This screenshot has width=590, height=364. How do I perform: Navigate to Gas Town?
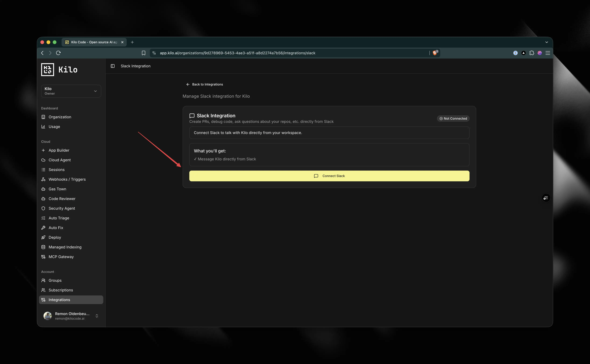[x=71, y=189]
